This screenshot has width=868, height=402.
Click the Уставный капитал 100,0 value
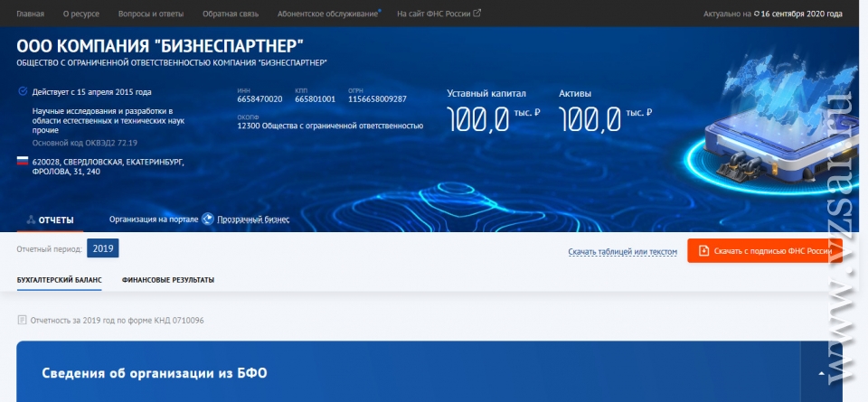477,118
